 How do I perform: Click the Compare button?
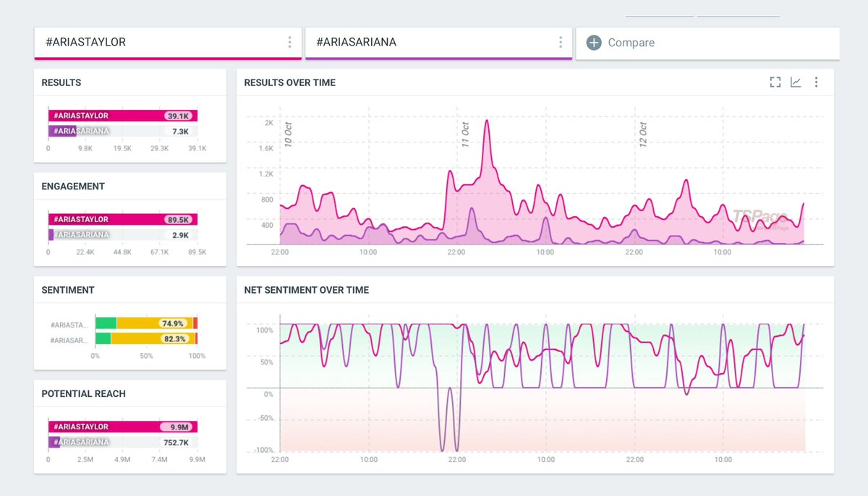tap(707, 43)
